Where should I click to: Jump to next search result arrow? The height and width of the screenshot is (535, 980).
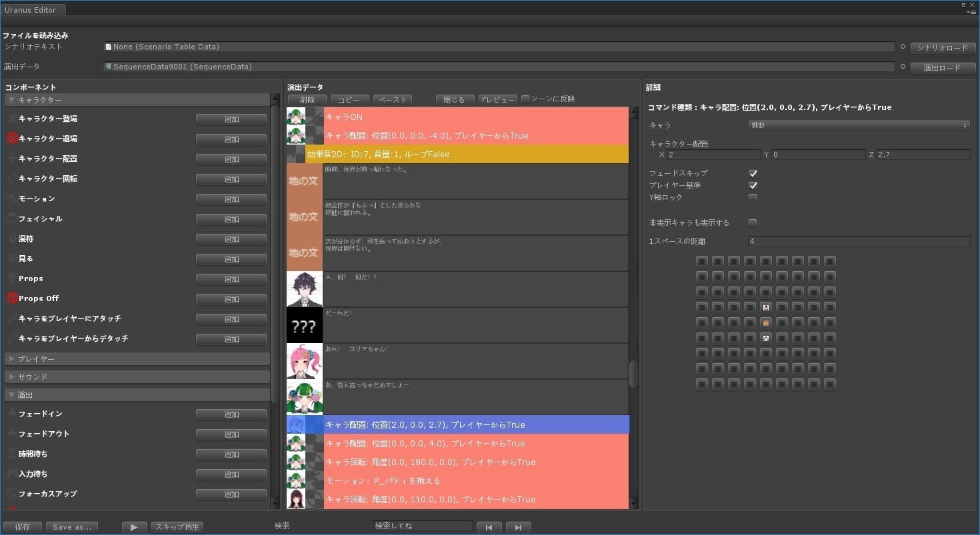(518, 527)
